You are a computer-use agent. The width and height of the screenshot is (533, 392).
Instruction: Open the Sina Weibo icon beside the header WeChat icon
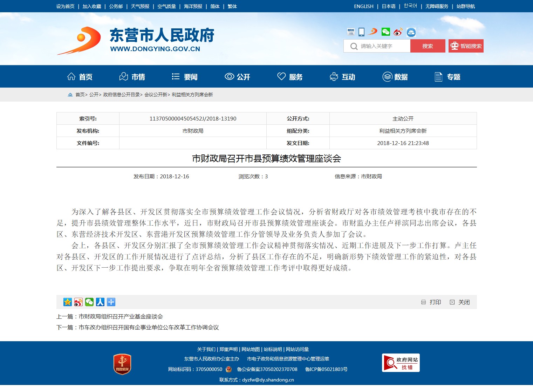398,32
